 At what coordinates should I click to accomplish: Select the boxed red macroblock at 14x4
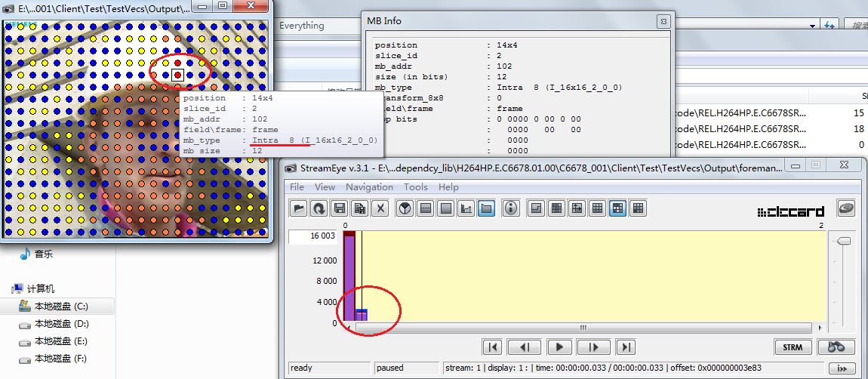tap(177, 74)
